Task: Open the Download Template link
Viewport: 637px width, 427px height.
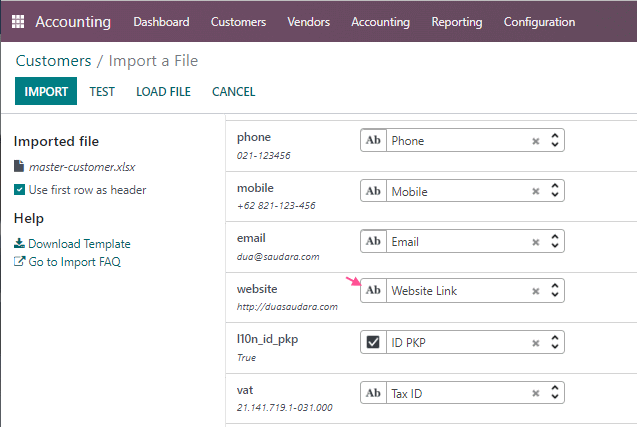Action: [x=79, y=244]
